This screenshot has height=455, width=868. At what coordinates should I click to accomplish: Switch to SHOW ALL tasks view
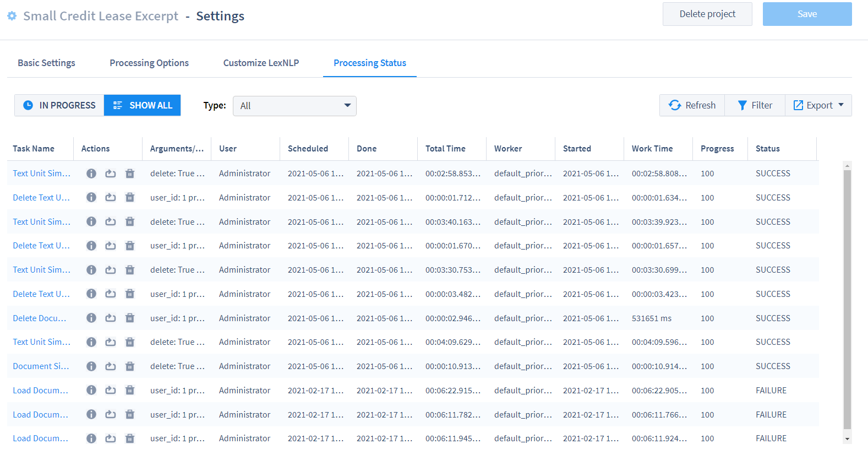pos(143,105)
